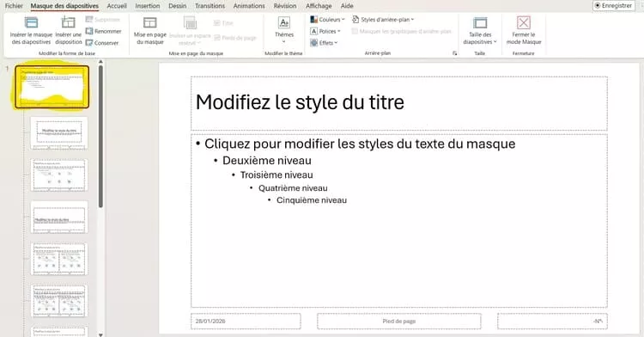
Task: Select the slide number placeholder
Action: [552, 322]
